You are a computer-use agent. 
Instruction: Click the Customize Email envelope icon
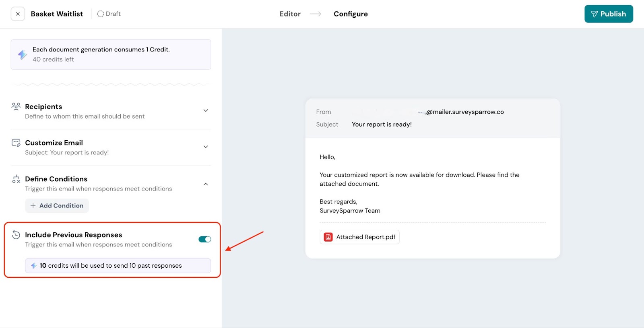tap(16, 143)
